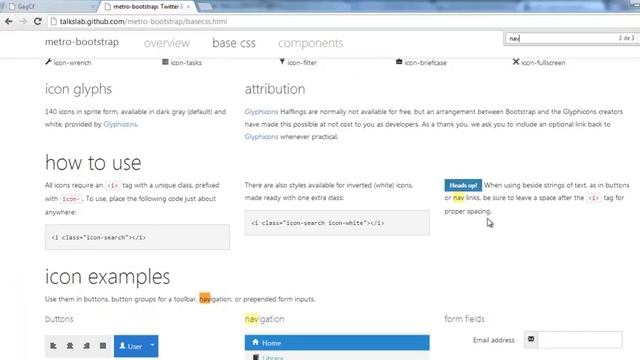
Task: Click the 'form fields' subheading
Action: [464, 319]
